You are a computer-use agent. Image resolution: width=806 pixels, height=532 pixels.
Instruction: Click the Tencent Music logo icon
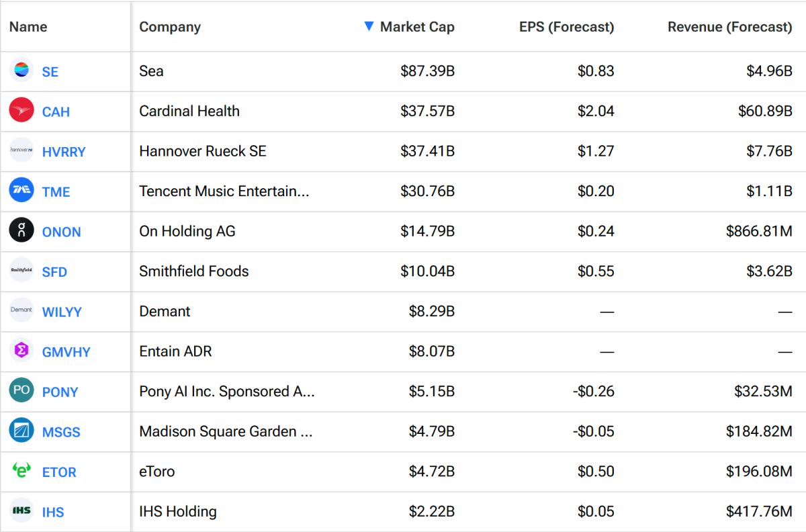point(21,191)
